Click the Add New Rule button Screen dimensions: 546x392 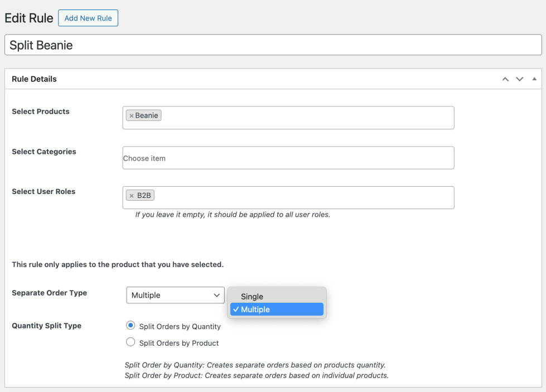pyautogui.click(x=88, y=18)
